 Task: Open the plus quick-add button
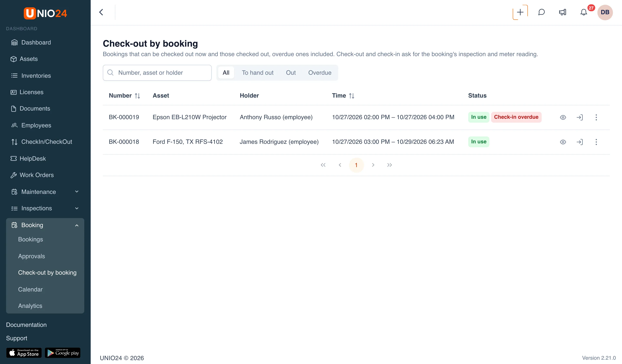[x=520, y=12]
